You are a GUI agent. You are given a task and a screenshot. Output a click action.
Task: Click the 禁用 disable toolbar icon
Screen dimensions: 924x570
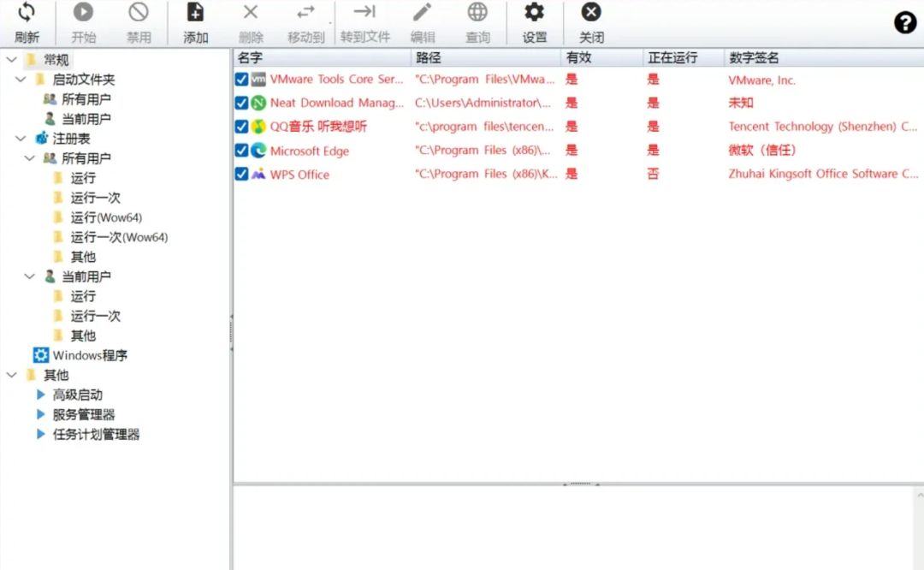click(139, 12)
